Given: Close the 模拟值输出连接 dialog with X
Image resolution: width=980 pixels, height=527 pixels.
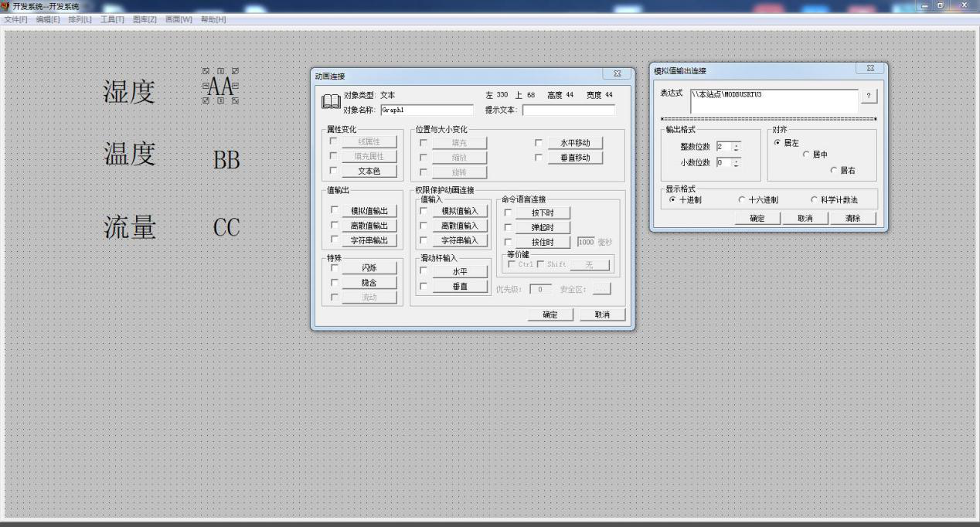Looking at the screenshot, I should (869, 69).
